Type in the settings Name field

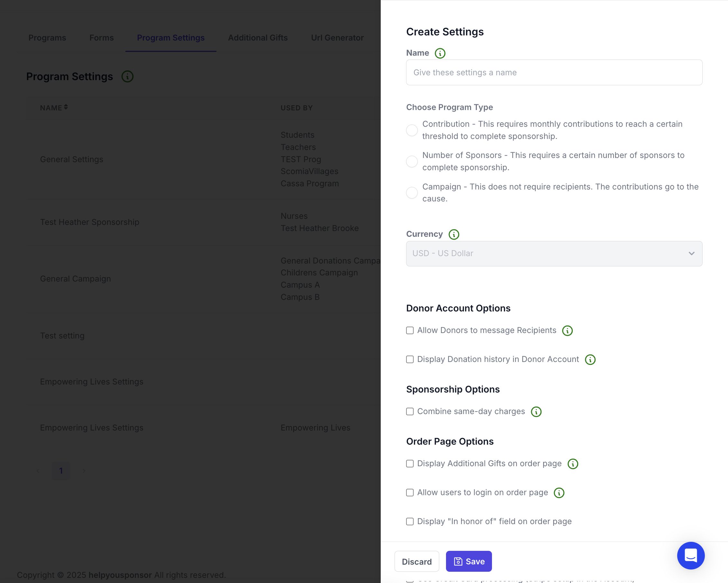[x=554, y=73]
